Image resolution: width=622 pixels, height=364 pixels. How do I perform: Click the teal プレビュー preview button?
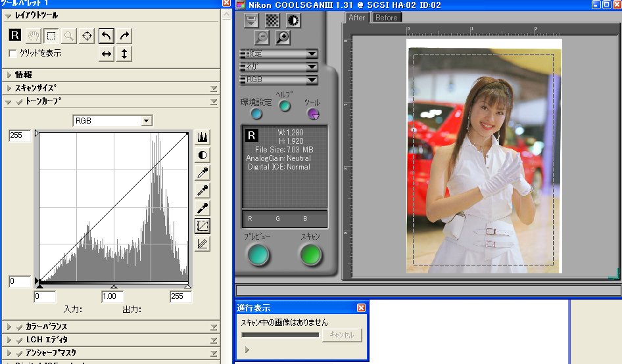click(258, 254)
